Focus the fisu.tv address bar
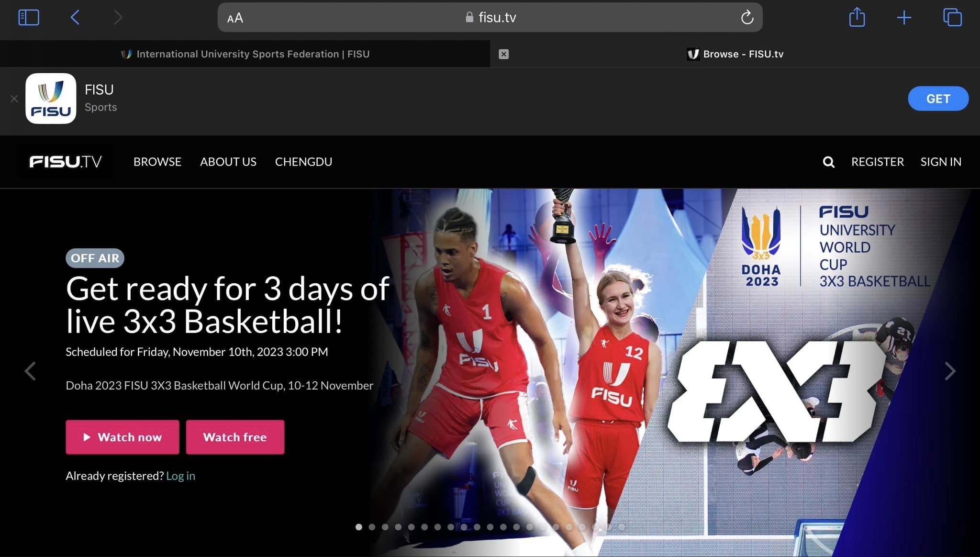 [490, 18]
